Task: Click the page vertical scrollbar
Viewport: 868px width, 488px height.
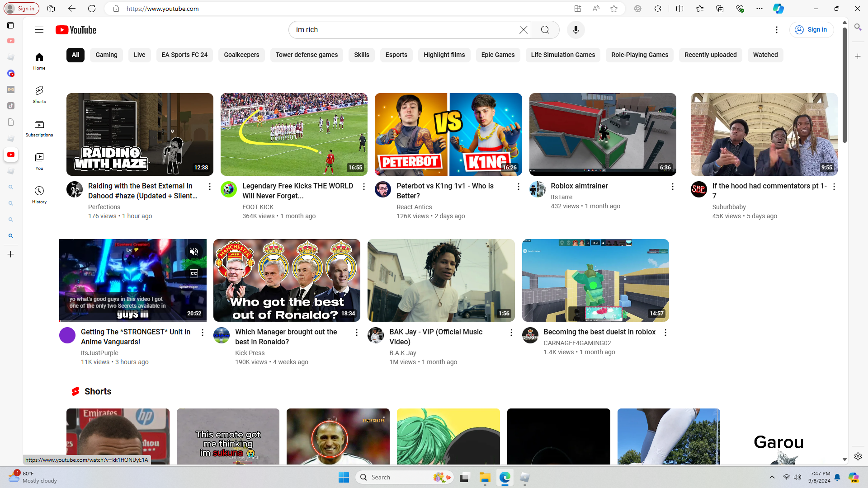Action: click(x=844, y=86)
